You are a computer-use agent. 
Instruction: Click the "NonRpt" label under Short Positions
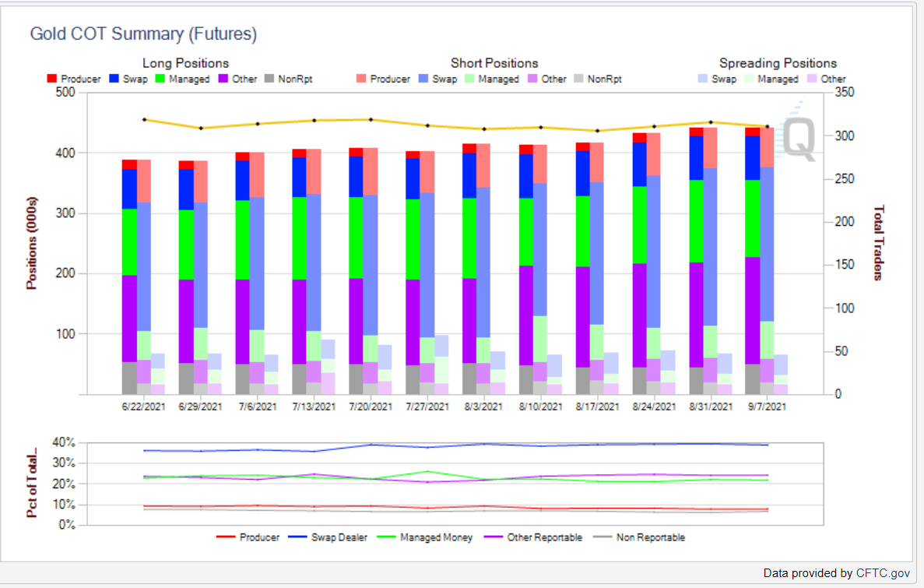[605, 79]
